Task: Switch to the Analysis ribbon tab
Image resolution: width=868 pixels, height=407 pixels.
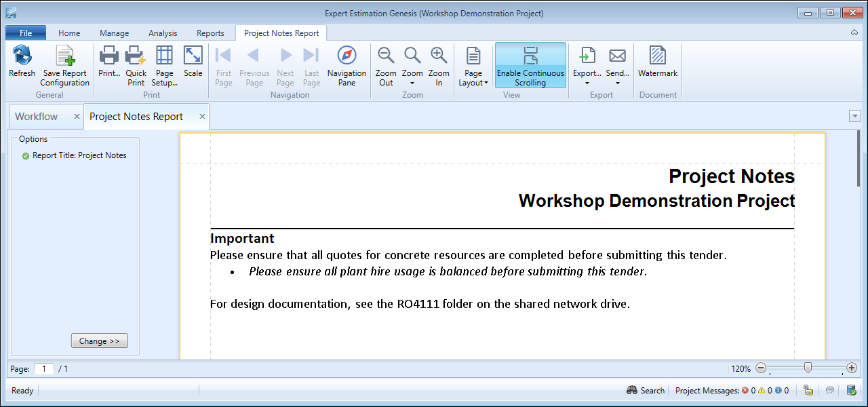Action: pyautogui.click(x=163, y=33)
